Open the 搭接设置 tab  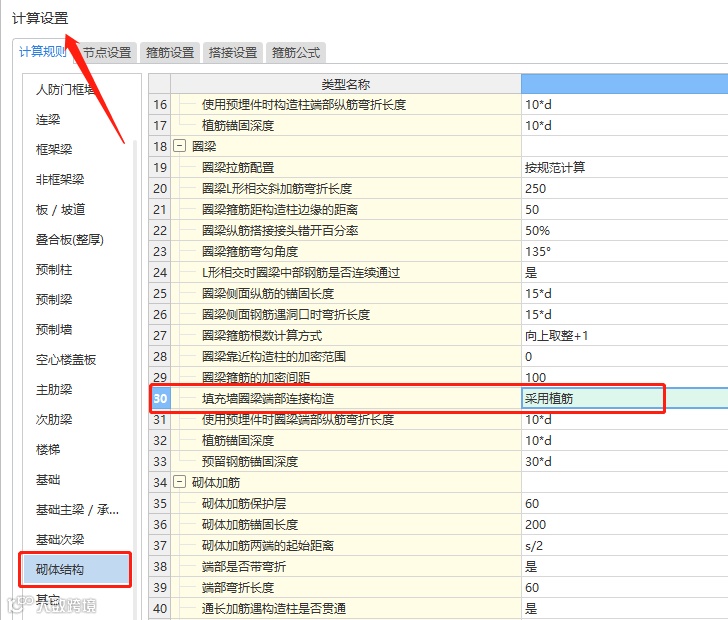(x=233, y=52)
